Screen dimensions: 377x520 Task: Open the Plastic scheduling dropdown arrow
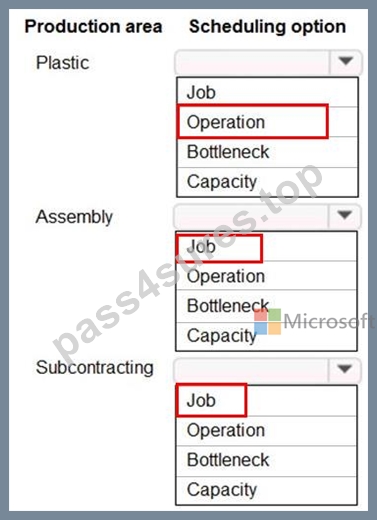[x=345, y=62]
